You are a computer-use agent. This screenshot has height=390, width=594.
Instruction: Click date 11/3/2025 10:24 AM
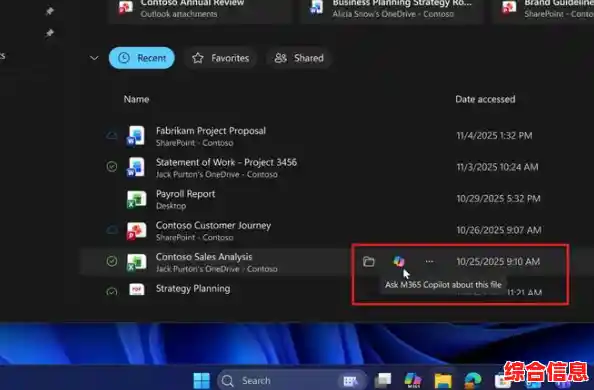(497, 167)
